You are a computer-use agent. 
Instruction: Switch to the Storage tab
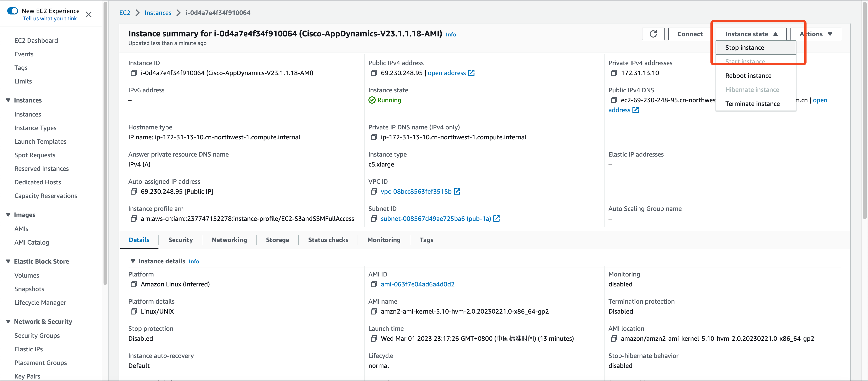277,240
